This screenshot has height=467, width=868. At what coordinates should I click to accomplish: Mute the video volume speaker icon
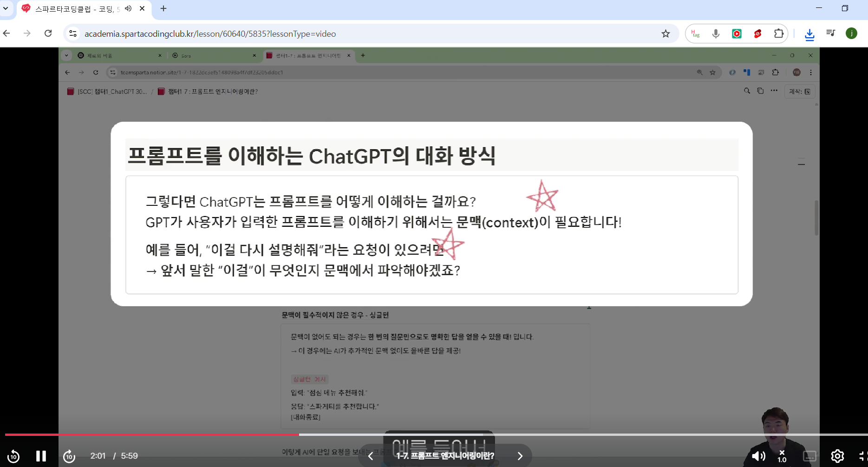coord(758,456)
